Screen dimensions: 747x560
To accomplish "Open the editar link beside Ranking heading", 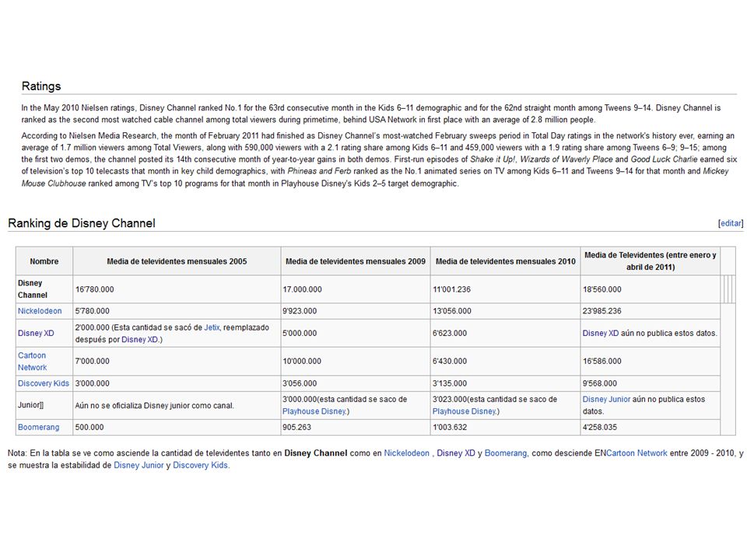I will tap(731, 223).
